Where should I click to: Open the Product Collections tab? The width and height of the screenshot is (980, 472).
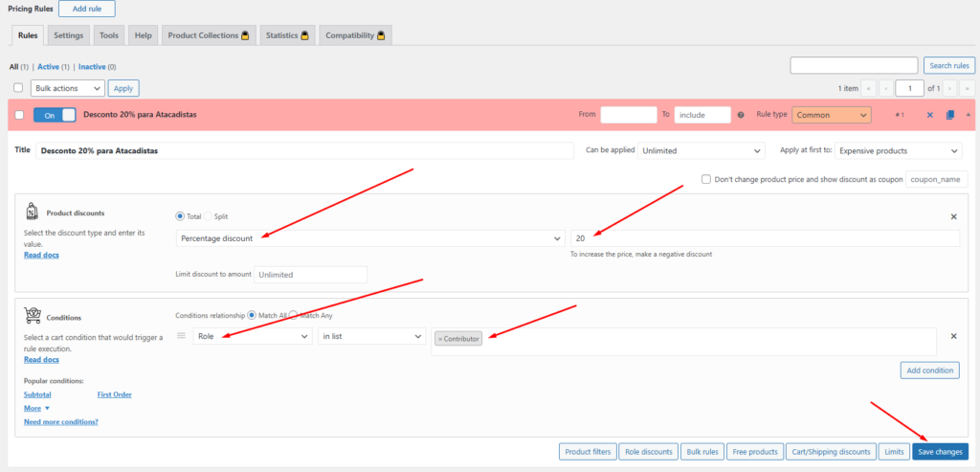point(209,35)
